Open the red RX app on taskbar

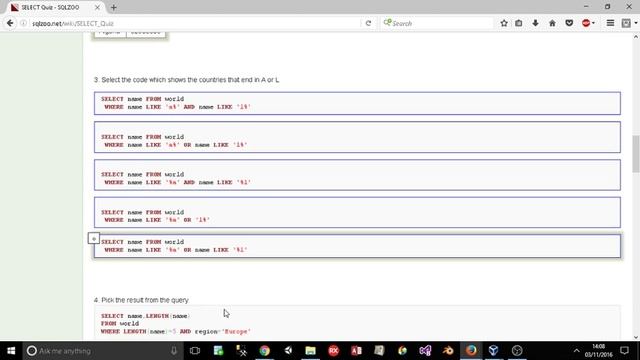(333, 351)
